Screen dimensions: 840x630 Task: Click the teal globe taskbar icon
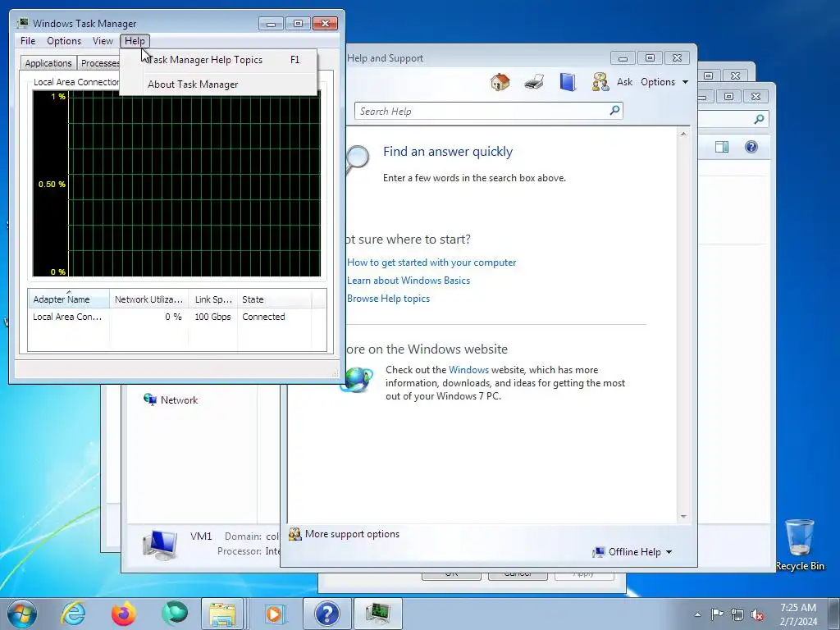point(175,614)
